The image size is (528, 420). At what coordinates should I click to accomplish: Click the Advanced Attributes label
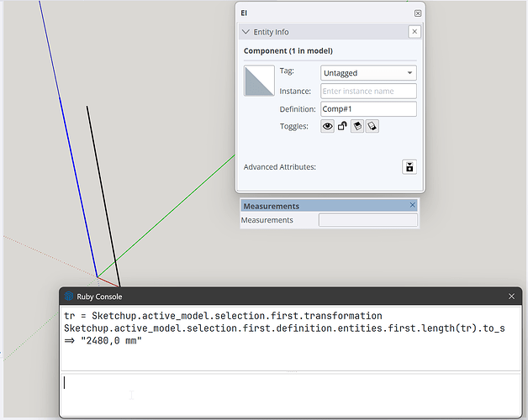(280, 167)
